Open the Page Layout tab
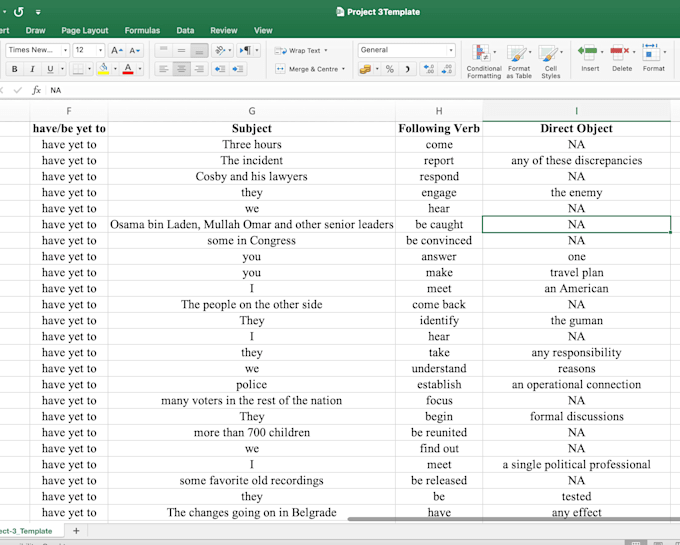This screenshot has height=545, width=680. click(x=85, y=30)
